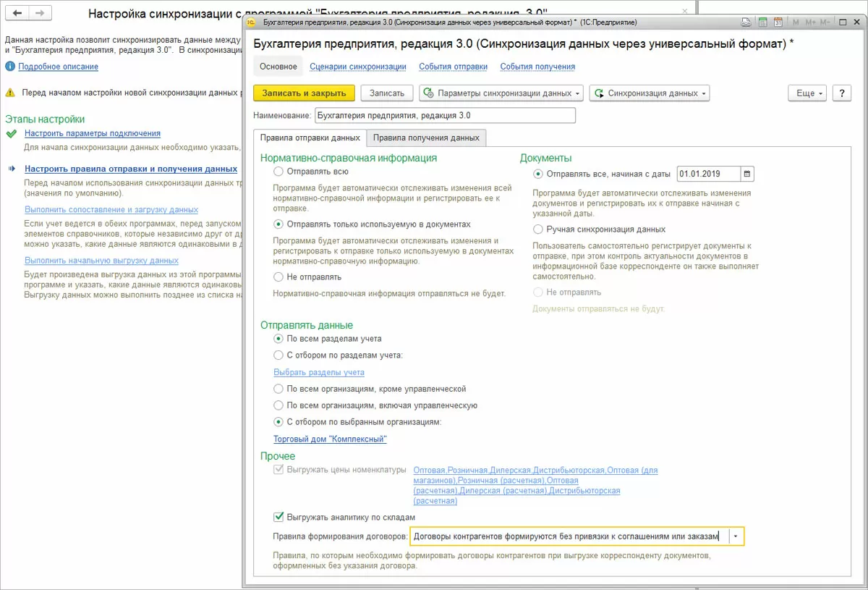Toggle Выгружать аналитику по складам checkbox

tap(278, 517)
